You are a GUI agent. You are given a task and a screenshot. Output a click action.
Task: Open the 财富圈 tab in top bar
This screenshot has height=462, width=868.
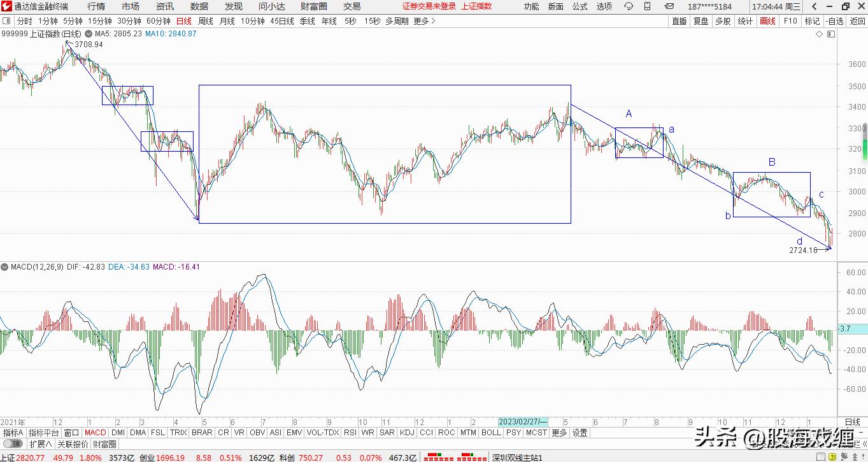314,6
